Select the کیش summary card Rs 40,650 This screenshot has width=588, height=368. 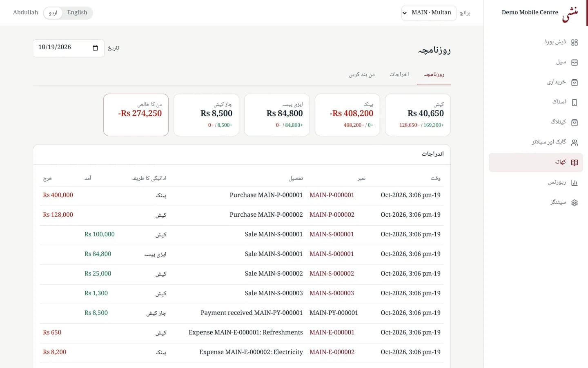418,115
